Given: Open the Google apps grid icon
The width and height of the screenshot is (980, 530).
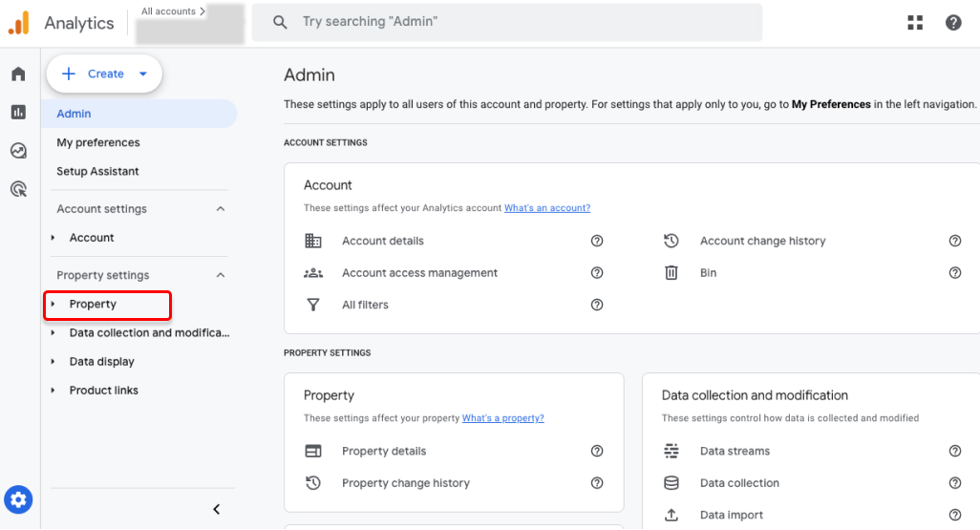Looking at the screenshot, I should pos(915,23).
